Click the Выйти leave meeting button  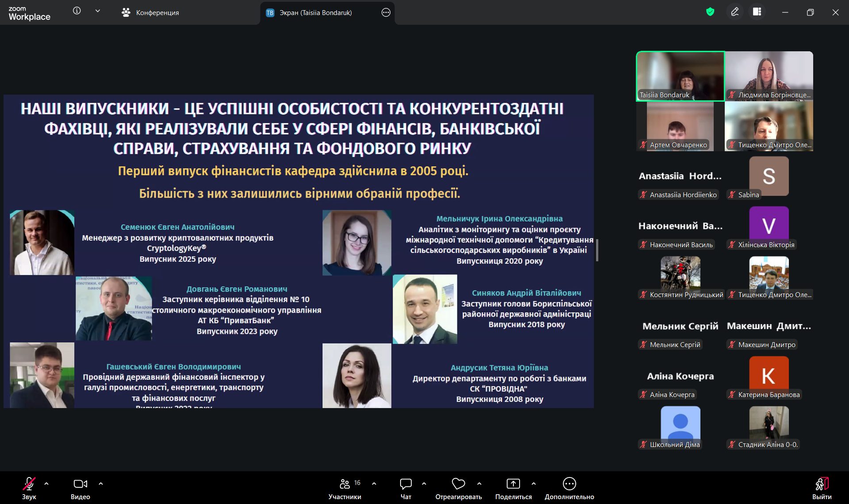pos(822,488)
